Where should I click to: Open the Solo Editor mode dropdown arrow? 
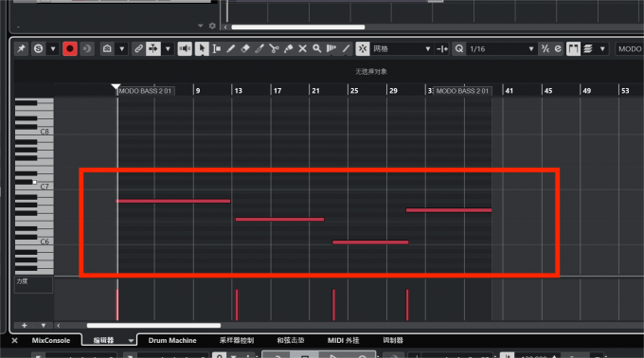(x=53, y=49)
